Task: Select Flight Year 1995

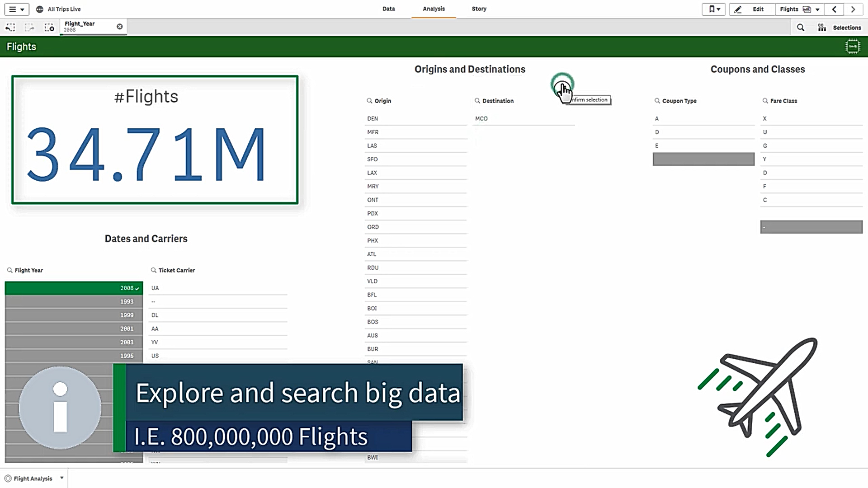Action: 74,356
